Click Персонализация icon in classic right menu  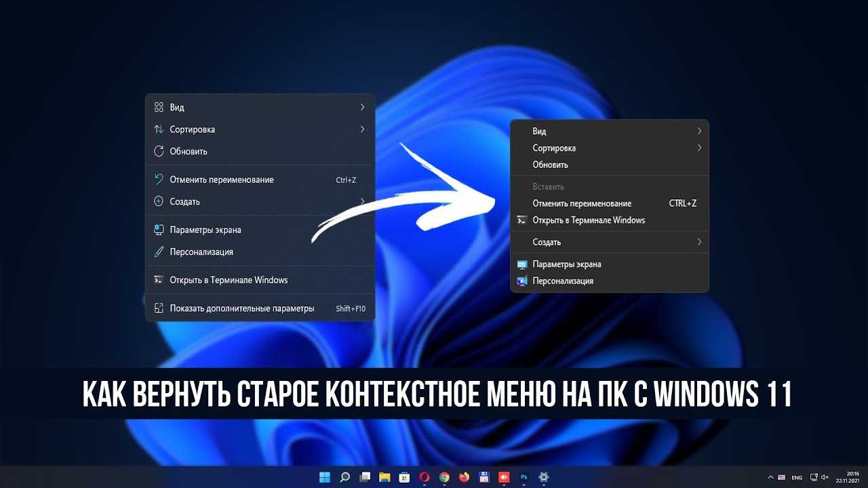pos(521,281)
